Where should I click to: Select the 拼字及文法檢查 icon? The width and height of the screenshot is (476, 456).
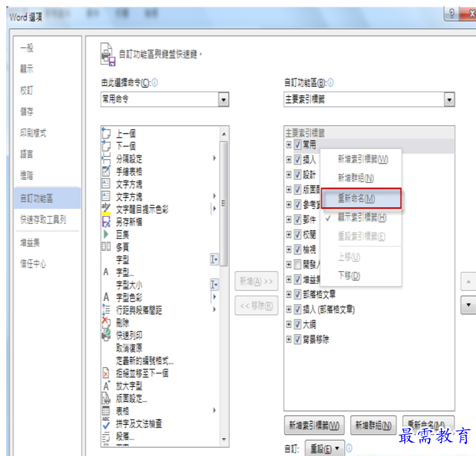[x=106, y=423]
